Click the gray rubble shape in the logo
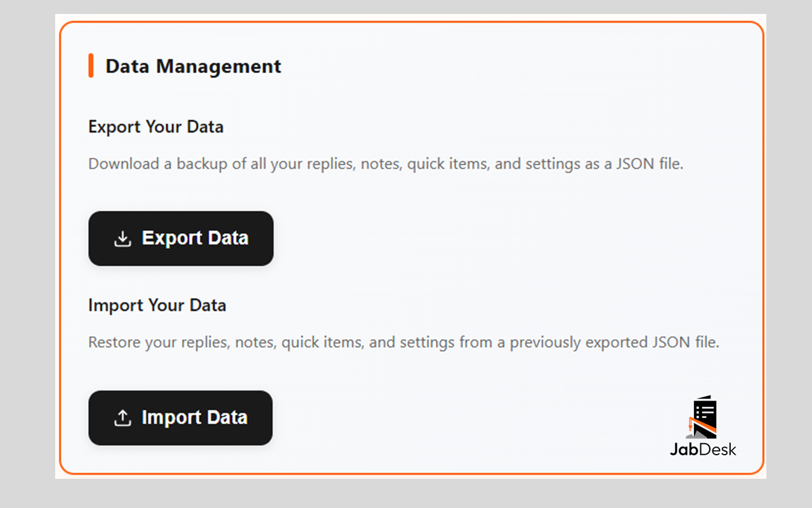The image size is (812, 508). 696,436
